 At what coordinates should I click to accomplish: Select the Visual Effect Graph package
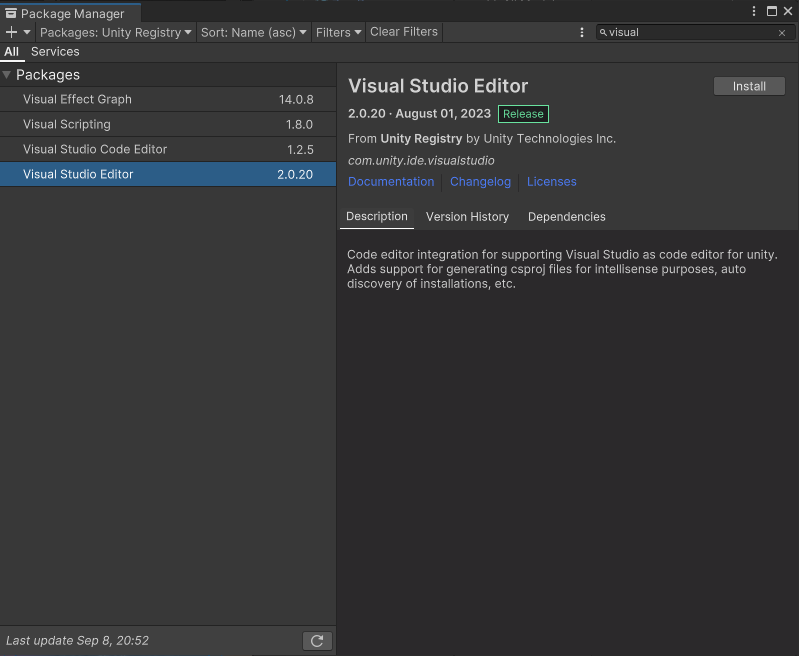tap(168, 99)
